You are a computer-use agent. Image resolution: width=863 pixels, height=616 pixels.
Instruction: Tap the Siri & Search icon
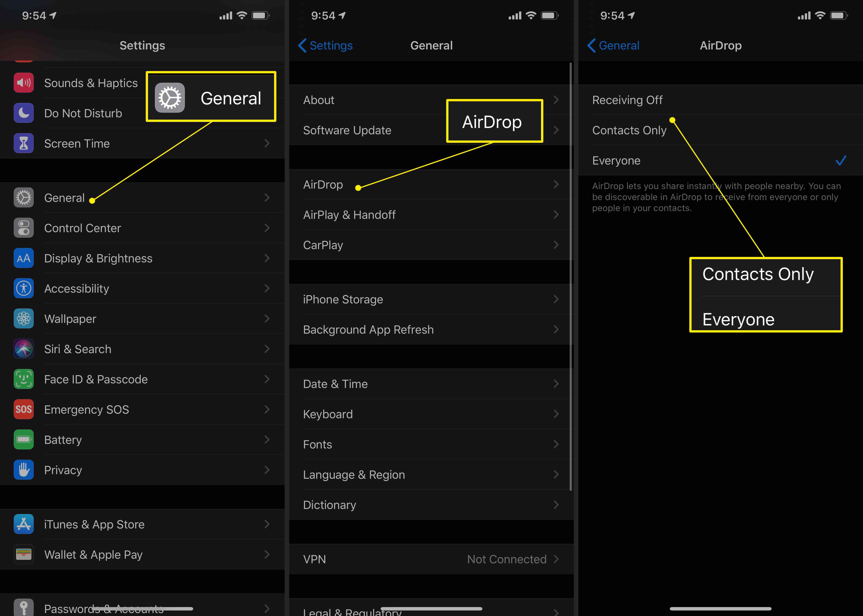24,349
